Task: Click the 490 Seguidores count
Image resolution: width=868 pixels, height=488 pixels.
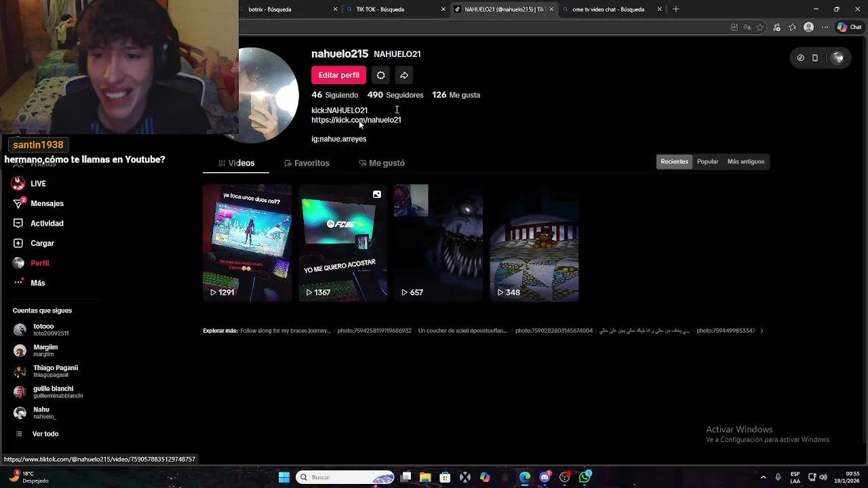Action: (395, 95)
